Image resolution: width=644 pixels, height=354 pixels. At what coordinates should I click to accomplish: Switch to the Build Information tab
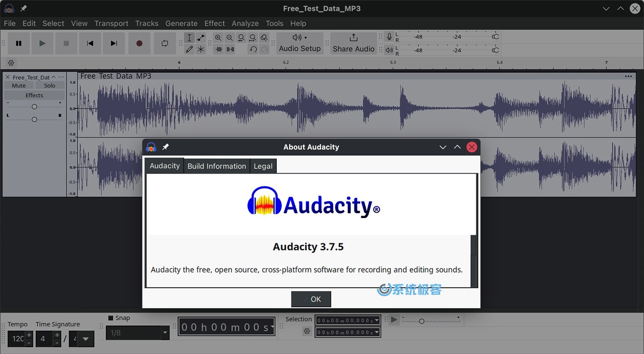tap(217, 166)
